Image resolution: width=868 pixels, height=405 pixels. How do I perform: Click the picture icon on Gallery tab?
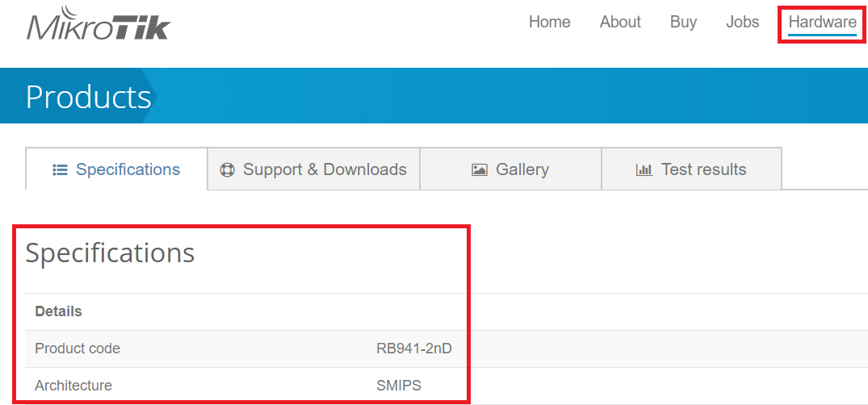480,170
